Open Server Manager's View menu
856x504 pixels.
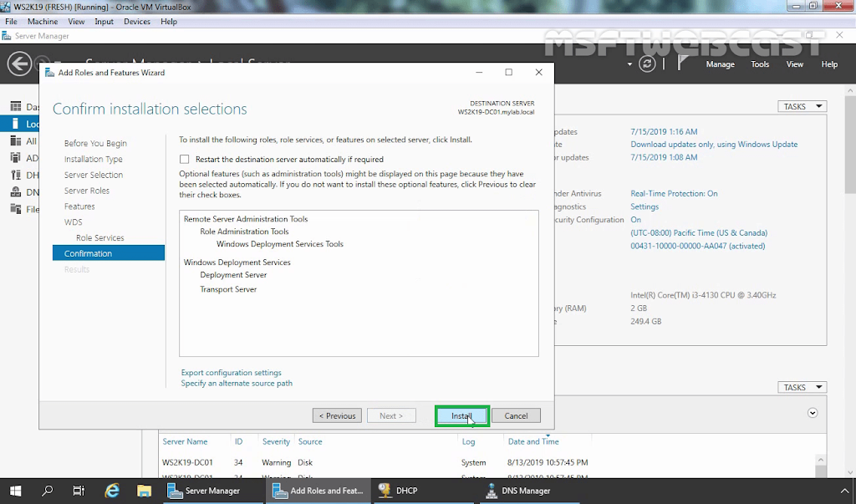point(794,64)
